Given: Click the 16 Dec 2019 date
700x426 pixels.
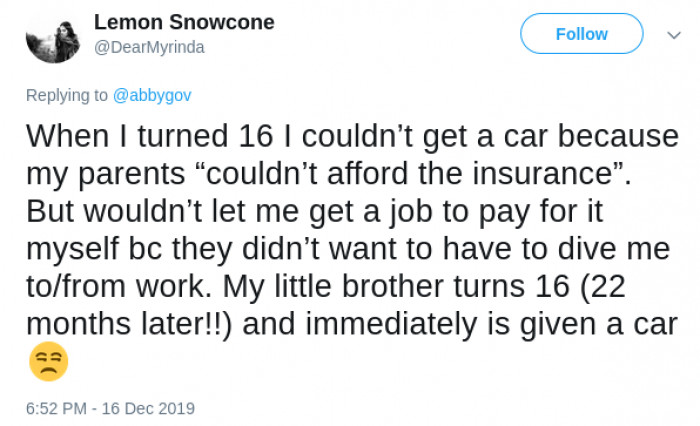Looking at the screenshot, I should coord(149,408).
